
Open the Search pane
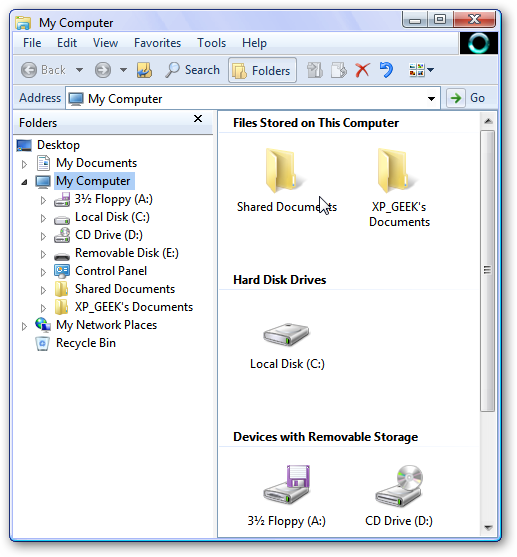click(192, 70)
